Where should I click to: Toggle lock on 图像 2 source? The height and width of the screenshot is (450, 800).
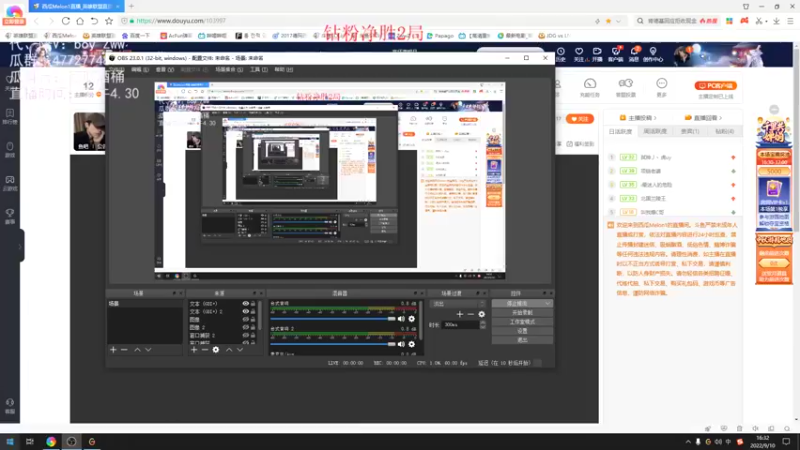click(x=253, y=327)
